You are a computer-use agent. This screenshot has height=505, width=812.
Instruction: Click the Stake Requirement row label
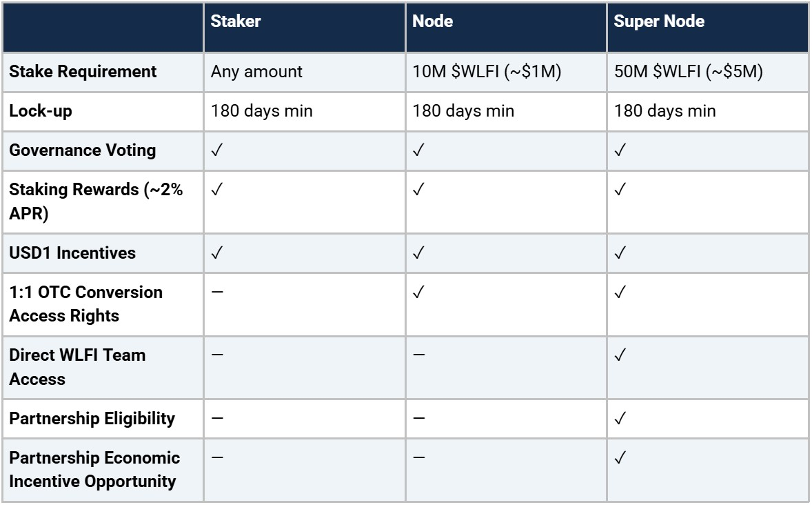click(83, 72)
